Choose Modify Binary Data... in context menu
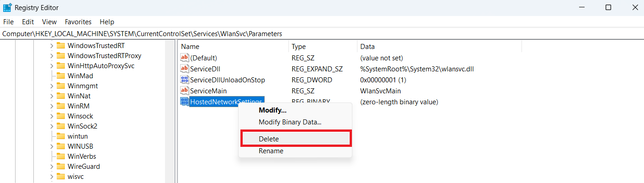Image resolution: width=644 pixels, height=183 pixels. click(290, 122)
